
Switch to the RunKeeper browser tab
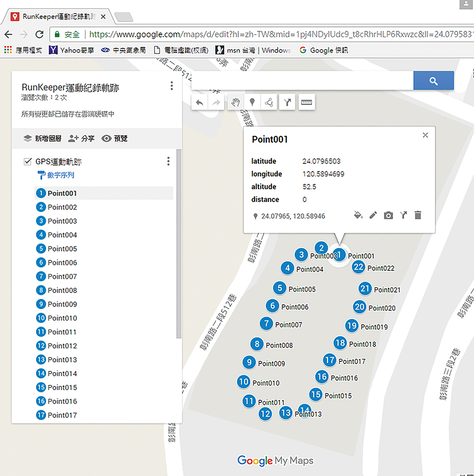(58, 17)
